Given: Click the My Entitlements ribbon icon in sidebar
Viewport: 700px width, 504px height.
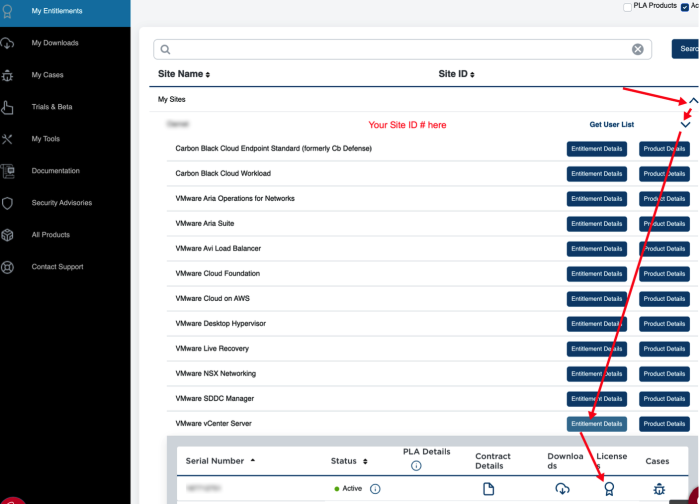Looking at the screenshot, I should click(7, 11).
